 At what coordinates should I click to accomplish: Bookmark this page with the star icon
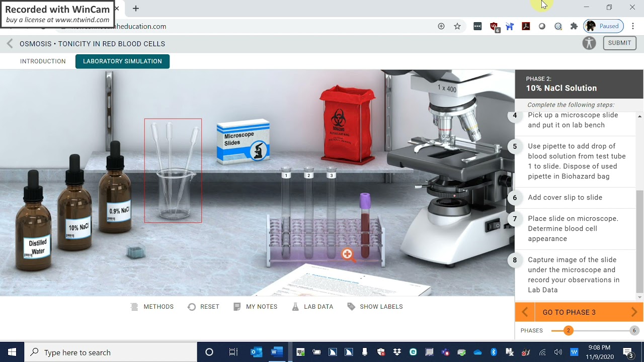pyautogui.click(x=457, y=26)
